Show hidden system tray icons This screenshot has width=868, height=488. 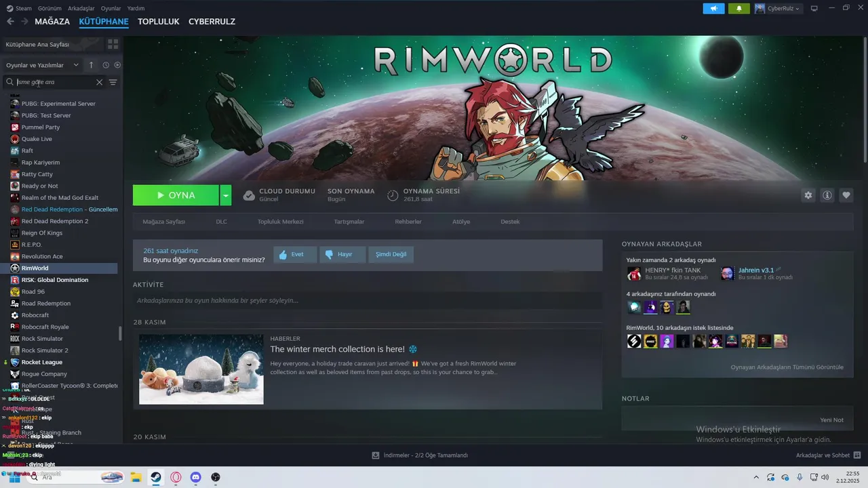point(756,477)
